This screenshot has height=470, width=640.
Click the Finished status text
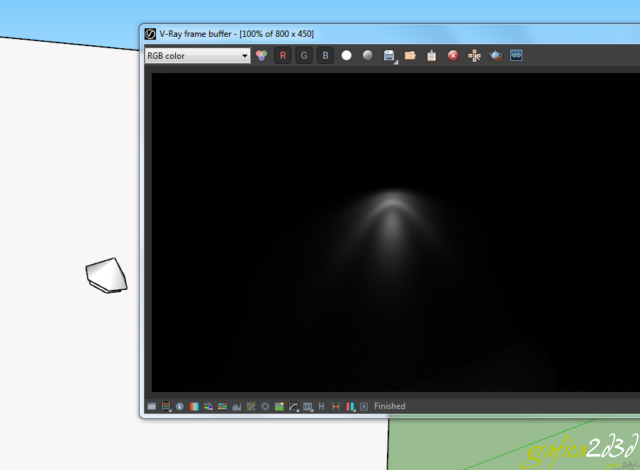click(389, 406)
